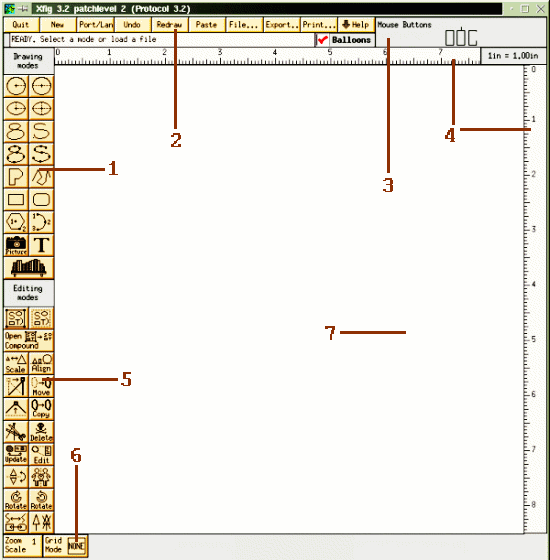Select the Text drawing tool

pyautogui.click(x=41, y=245)
